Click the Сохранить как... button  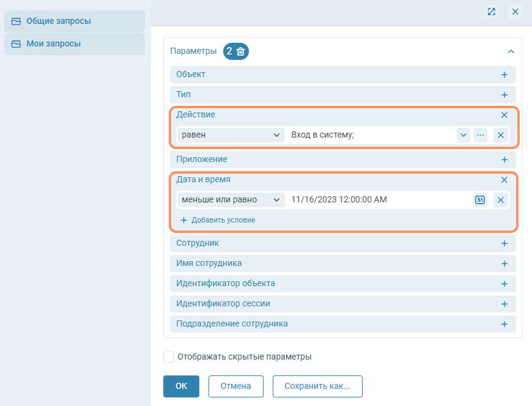click(316, 386)
